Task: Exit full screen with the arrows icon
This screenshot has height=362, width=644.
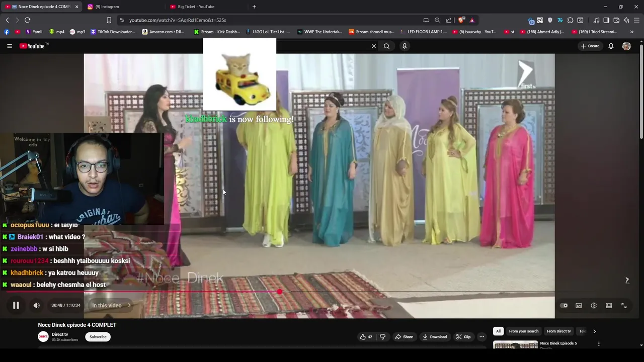Action: coord(624,305)
